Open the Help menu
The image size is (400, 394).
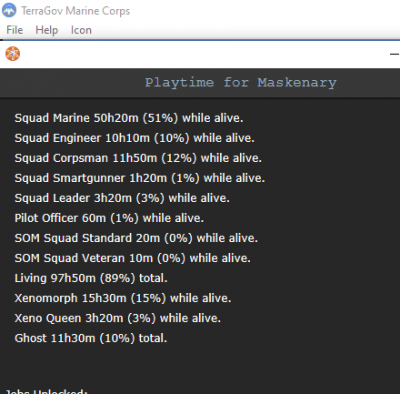point(47,30)
